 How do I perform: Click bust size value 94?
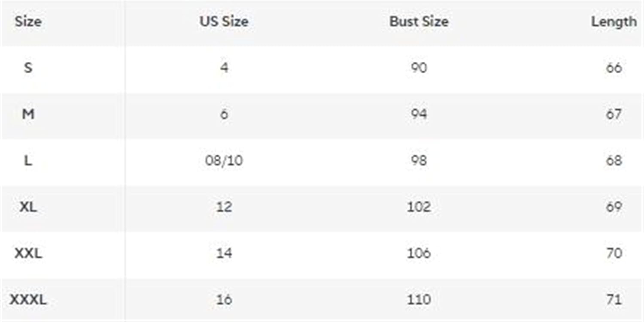419,114
